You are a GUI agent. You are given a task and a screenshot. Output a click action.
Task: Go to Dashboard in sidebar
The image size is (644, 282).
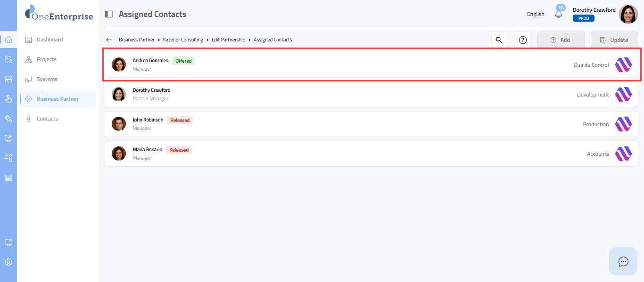tap(50, 40)
